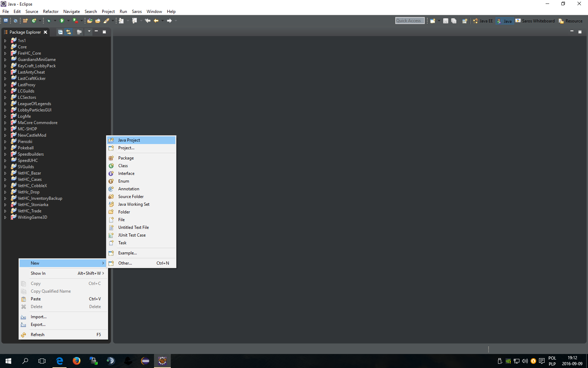The height and width of the screenshot is (368, 588).
Task: Click the Quick Access search field
Action: tap(409, 21)
